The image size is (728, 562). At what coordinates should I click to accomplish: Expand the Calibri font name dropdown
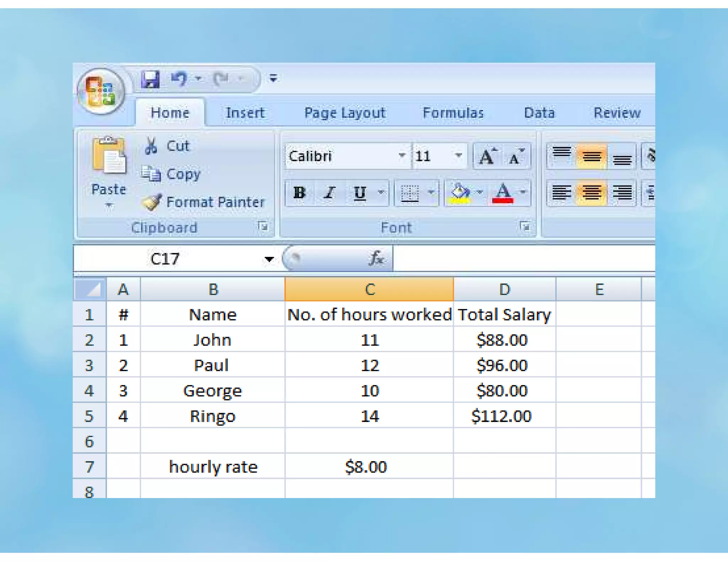click(402, 156)
